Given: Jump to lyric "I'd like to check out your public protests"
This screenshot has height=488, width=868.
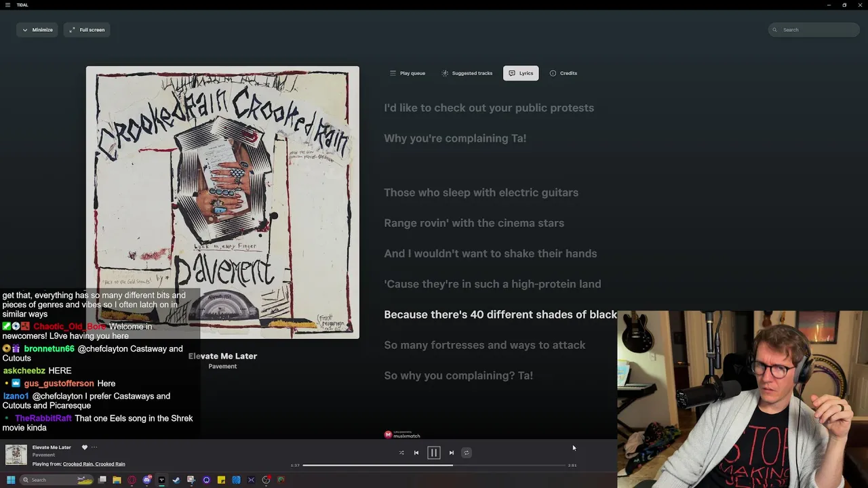Looking at the screenshot, I should 489,108.
